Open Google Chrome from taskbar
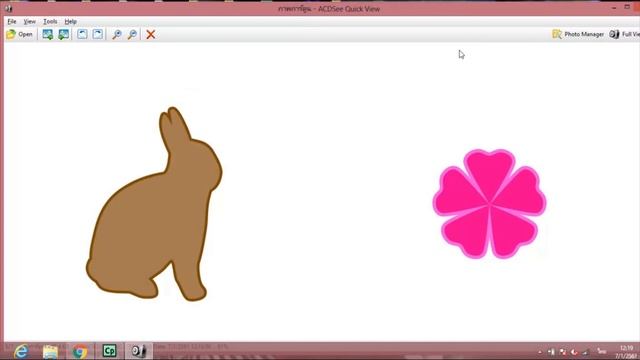 coord(80,351)
